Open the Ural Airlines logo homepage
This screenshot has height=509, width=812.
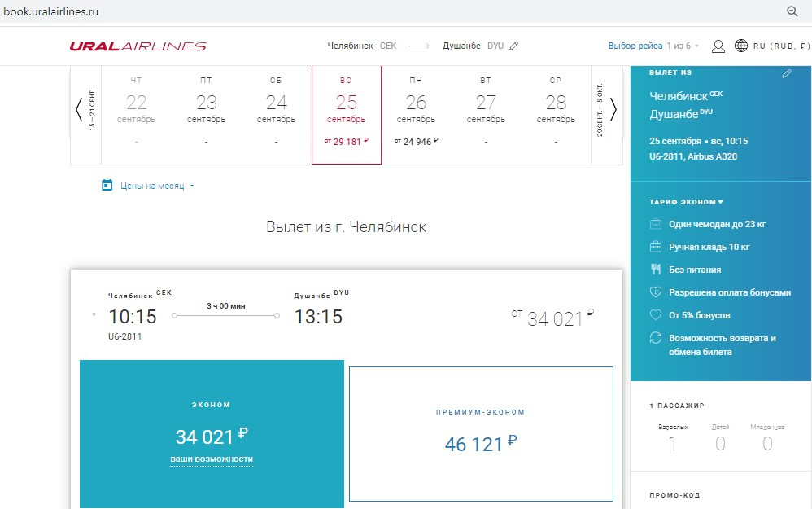(138, 46)
